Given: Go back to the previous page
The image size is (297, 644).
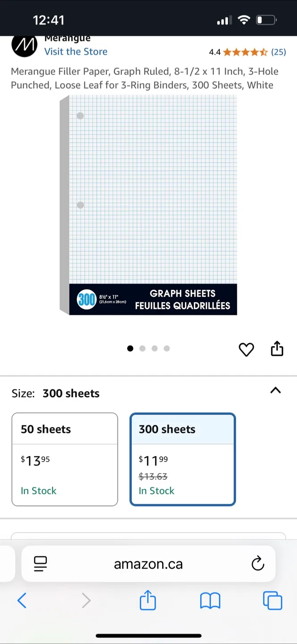Looking at the screenshot, I should click(x=22, y=601).
